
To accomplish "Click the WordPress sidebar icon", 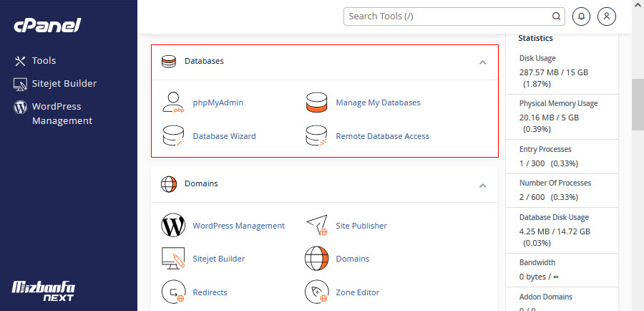I will pyautogui.click(x=20, y=107).
